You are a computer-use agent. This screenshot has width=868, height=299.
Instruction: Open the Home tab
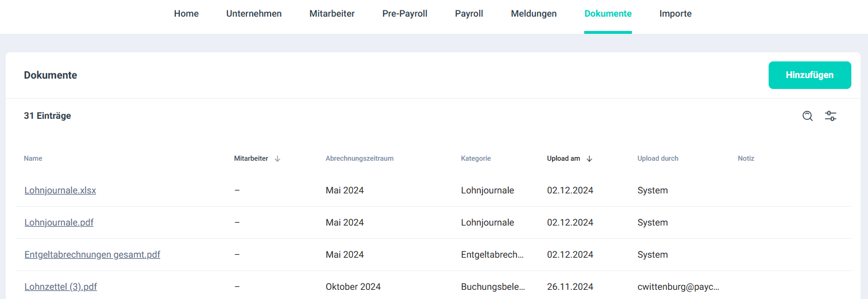[186, 14]
